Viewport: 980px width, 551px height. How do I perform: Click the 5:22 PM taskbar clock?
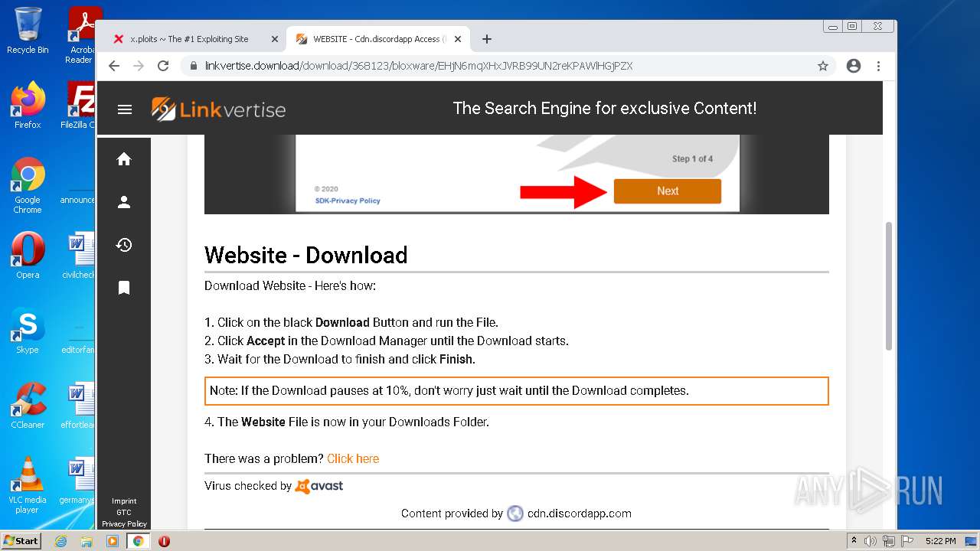[941, 541]
